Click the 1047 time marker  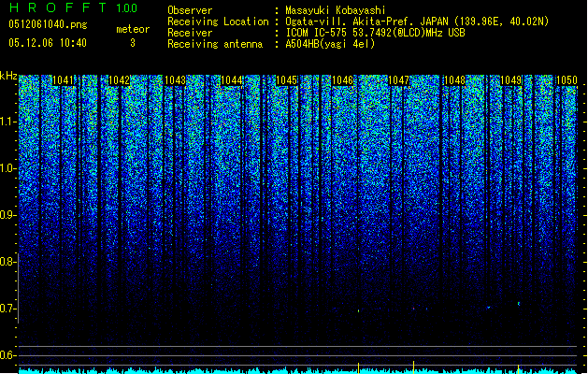point(398,80)
